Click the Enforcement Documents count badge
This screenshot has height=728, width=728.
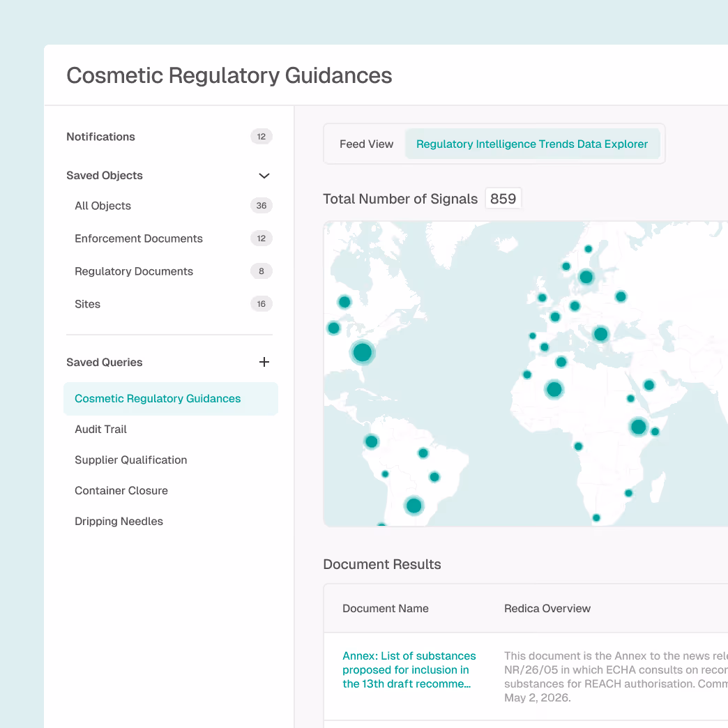point(261,238)
